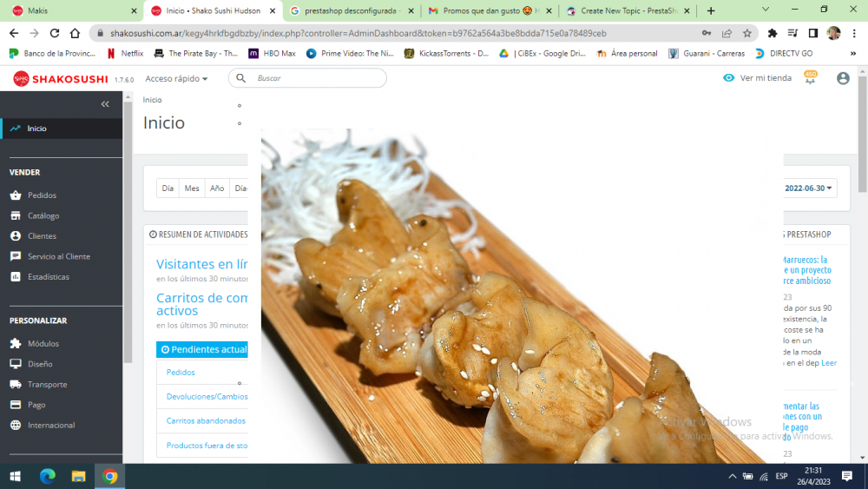This screenshot has width=868, height=489.
Task: Toggle the browser side panel
Action: [813, 33]
